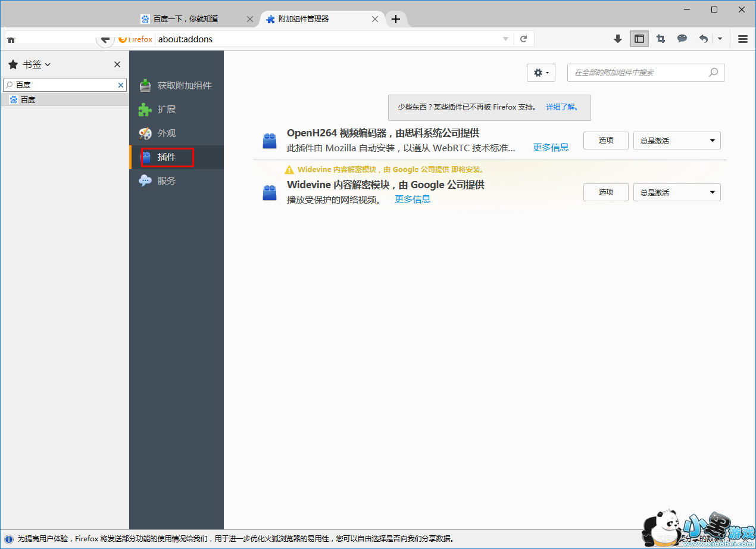Select 插件 category
This screenshot has height=549, width=756.
pyautogui.click(x=176, y=157)
